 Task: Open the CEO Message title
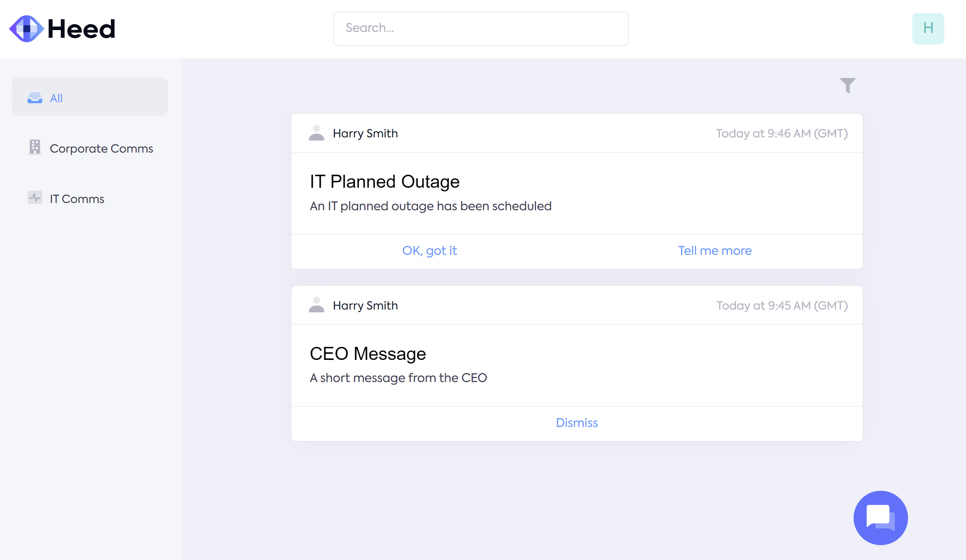point(368,353)
